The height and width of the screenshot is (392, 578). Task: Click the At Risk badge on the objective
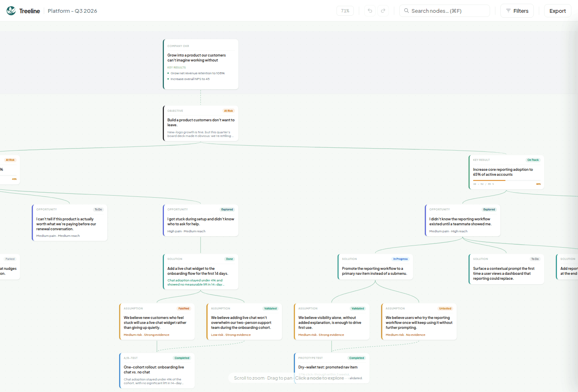(x=228, y=111)
